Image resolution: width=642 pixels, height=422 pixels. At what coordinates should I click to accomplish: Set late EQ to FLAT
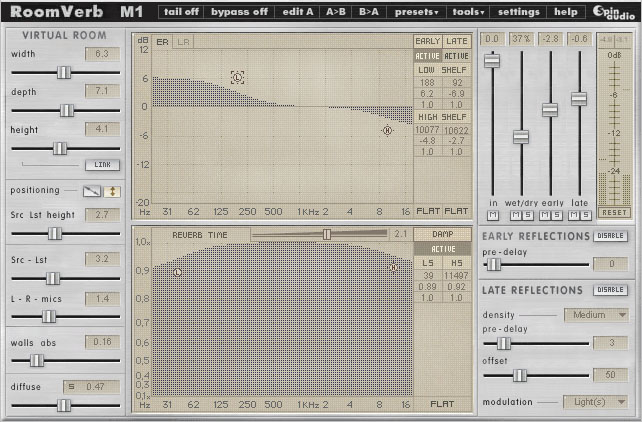456,211
